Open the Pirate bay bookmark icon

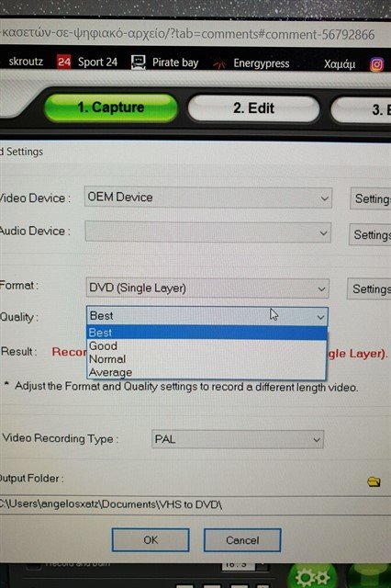(x=139, y=62)
